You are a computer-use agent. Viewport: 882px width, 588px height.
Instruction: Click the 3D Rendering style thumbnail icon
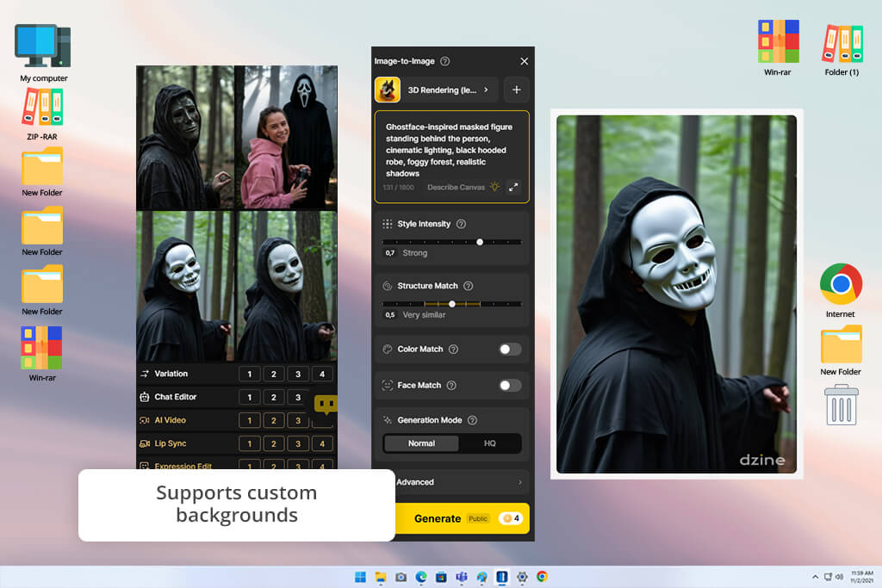click(388, 90)
